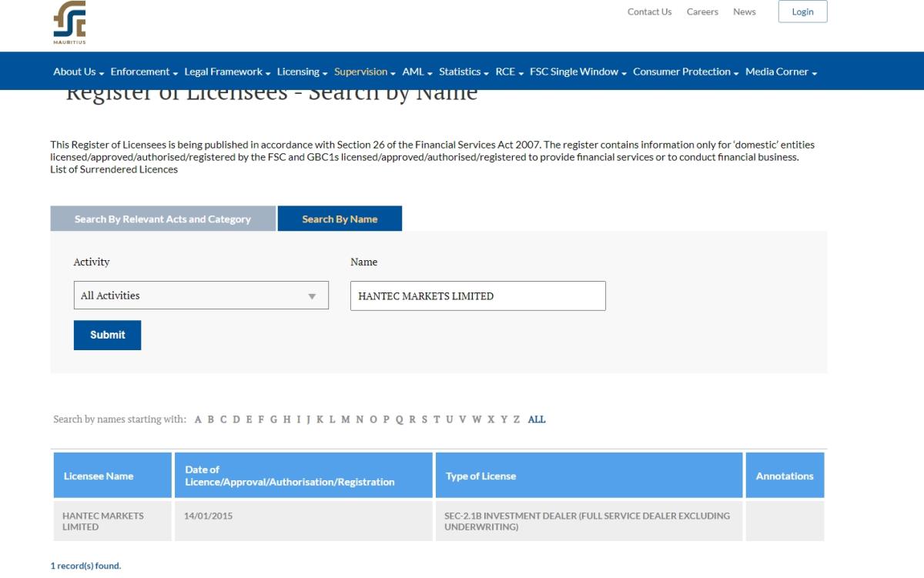Open the Legal Framework menu
924x578 pixels.
[x=227, y=72]
